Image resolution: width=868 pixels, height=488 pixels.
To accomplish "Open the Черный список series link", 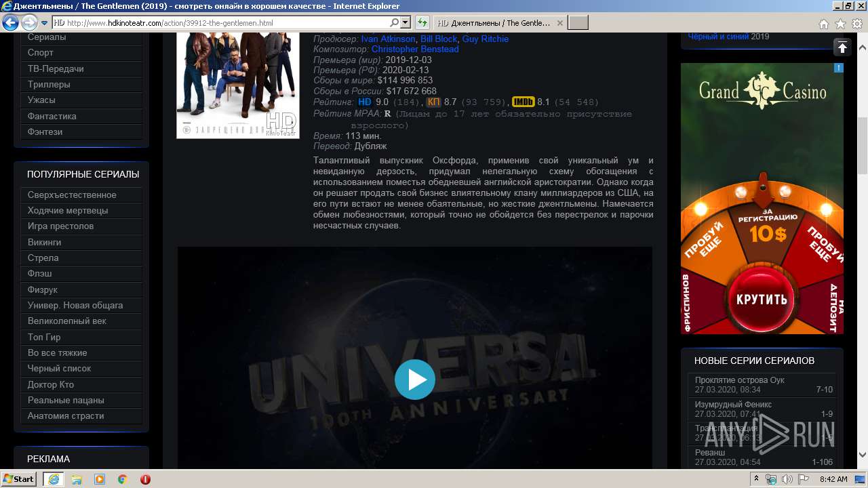I will [x=81, y=368].
